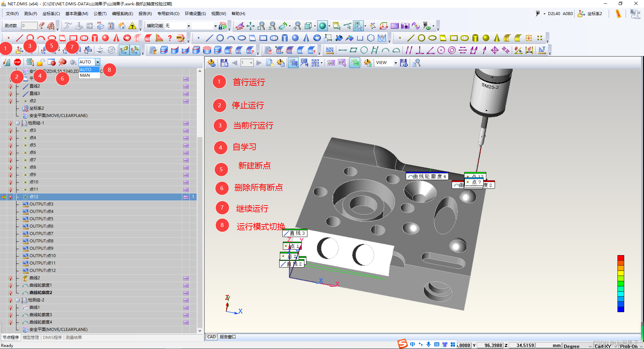Viewport: 644px width, 349px height.
Task: Click the red band of color scale
Action: (x=621, y=258)
